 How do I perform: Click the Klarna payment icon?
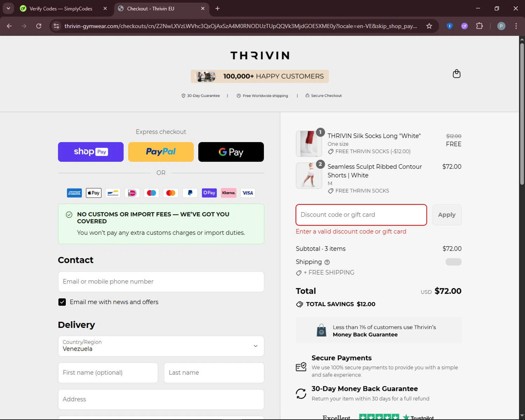point(229,193)
